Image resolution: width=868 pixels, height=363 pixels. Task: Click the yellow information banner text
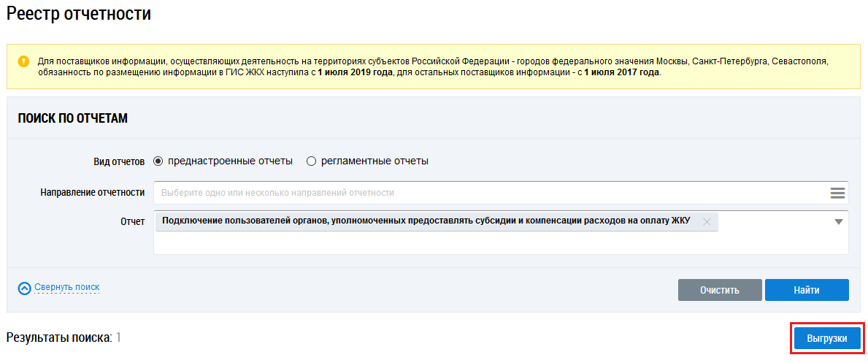431,66
